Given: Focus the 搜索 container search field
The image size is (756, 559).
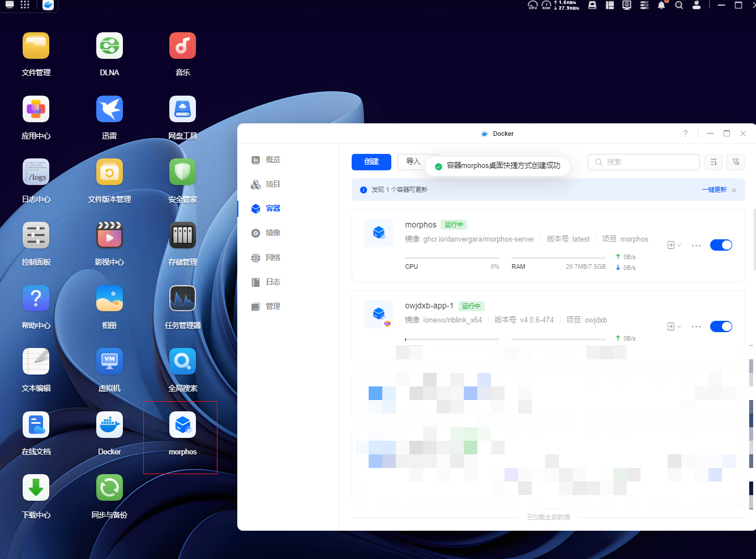Looking at the screenshot, I should tap(644, 162).
